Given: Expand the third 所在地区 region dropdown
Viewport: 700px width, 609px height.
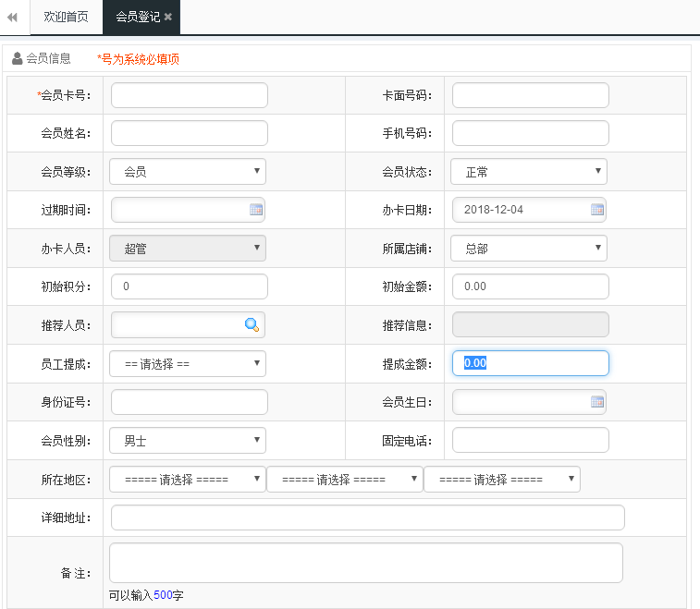Looking at the screenshot, I should 502,480.
